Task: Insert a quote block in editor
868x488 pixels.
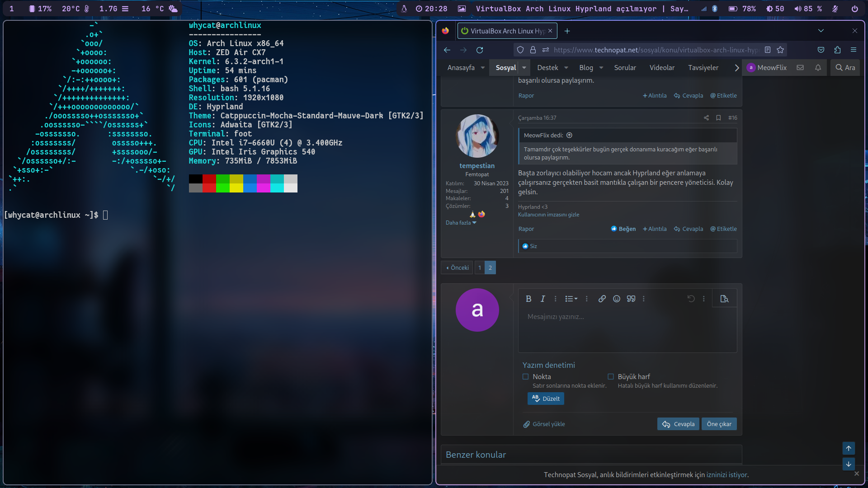Action: tap(631, 299)
